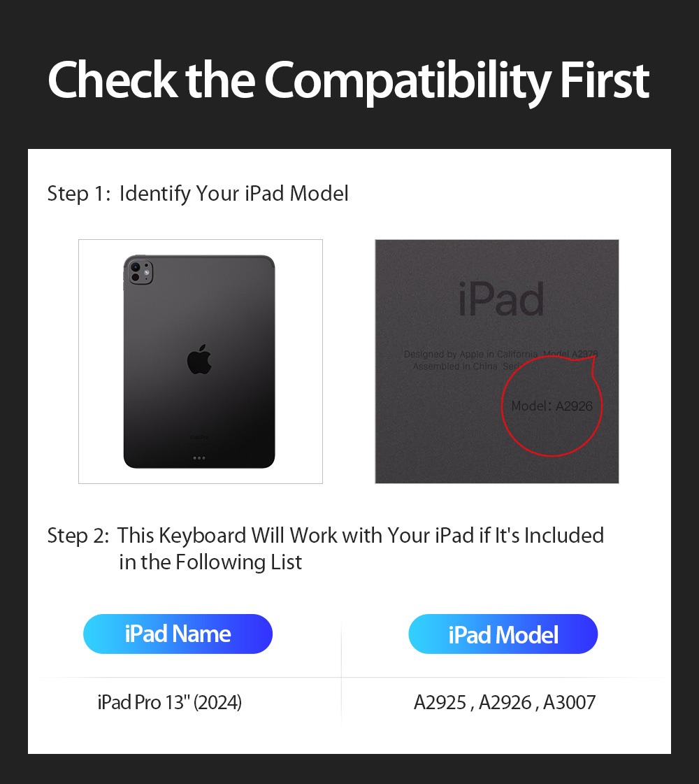
Task: Click Designed by Apple in California text
Action: (470, 354)
